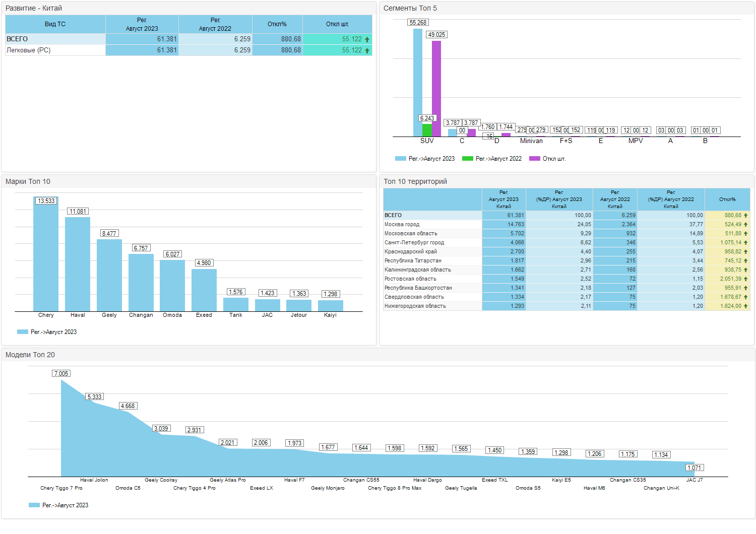Screen dimensions: 756x534
Task: Click the Откл шт. column header
Action: [x=337, y=24]
